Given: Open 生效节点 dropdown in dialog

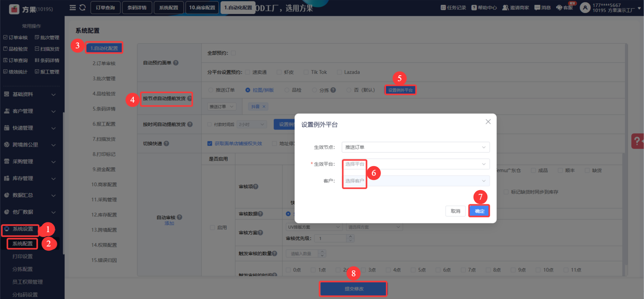Looking at the screenshot, I should pyautogui.click(x=416, y=147).
